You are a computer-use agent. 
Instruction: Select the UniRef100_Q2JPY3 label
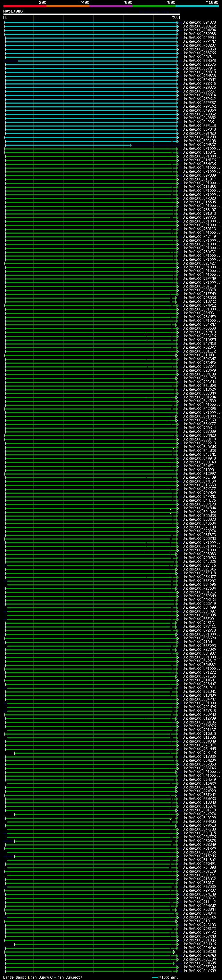point(199,378)
